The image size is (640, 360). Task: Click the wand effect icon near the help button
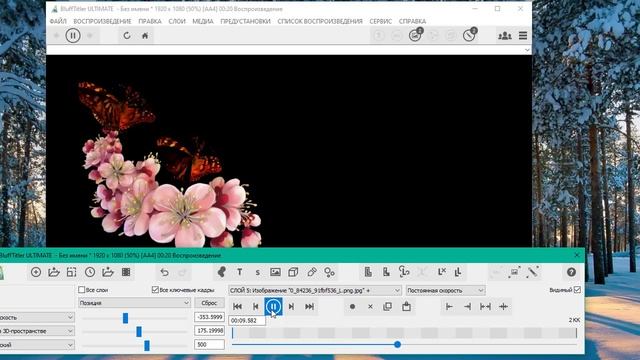tap(533, 272)
